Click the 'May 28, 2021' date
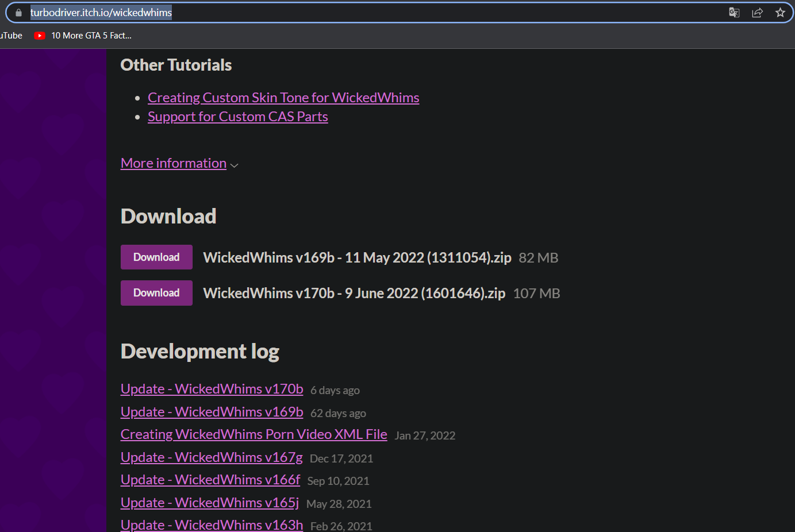The width and height of the screenshot is (795, 532). click(x=339, y=504)
